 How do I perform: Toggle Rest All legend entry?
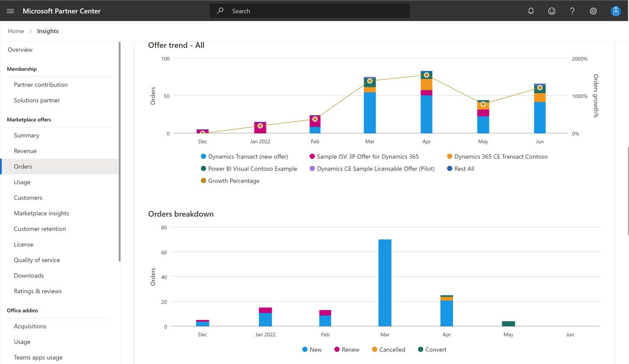tap(461, 169)
